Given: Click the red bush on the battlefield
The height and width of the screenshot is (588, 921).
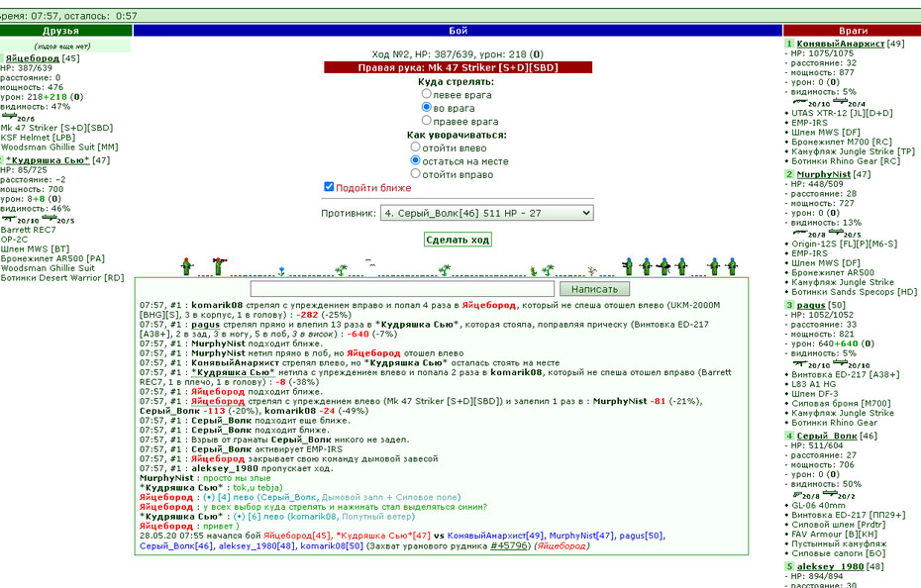Looking at the screenshot, I should [x=591, y=271].
